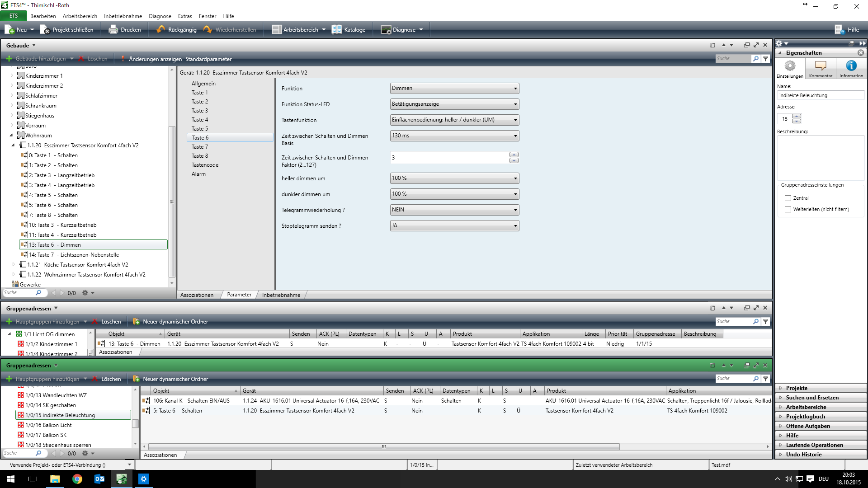Click Änderungen anzeigen button
The image size is (868, 488).
(155, 59)
